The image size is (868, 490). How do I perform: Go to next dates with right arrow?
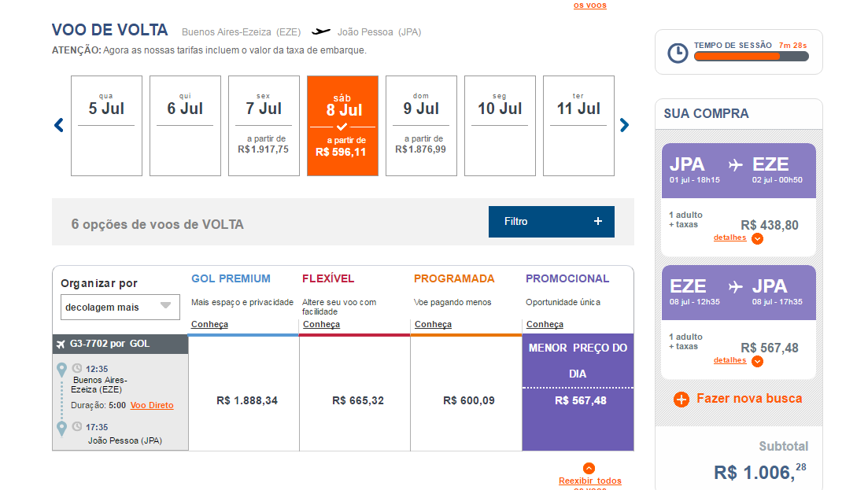(624, 125)
